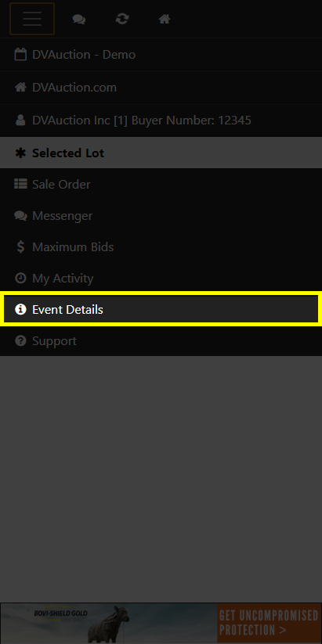Open chat from top bar bubbles icon
This screenshot has width=322, height=644.
click(x=79, y=19)
